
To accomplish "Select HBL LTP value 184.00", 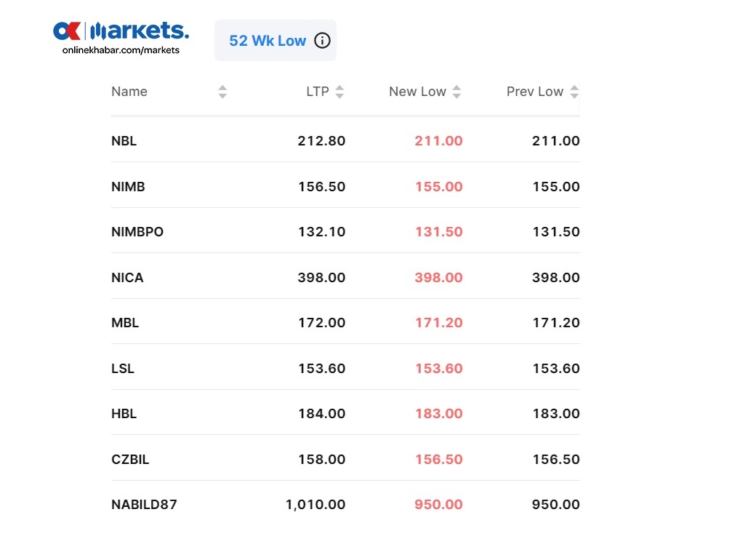I will [x=321, y=414].
